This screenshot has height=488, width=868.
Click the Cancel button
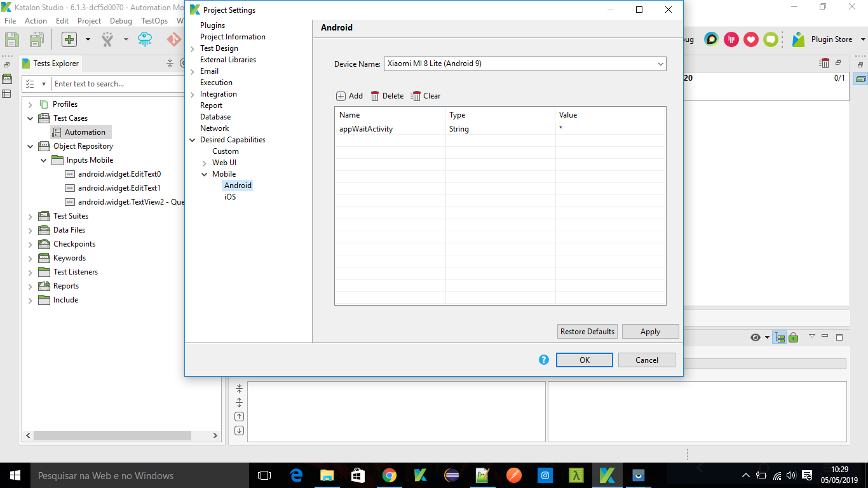pyautogui.click(x=647, y=360)
